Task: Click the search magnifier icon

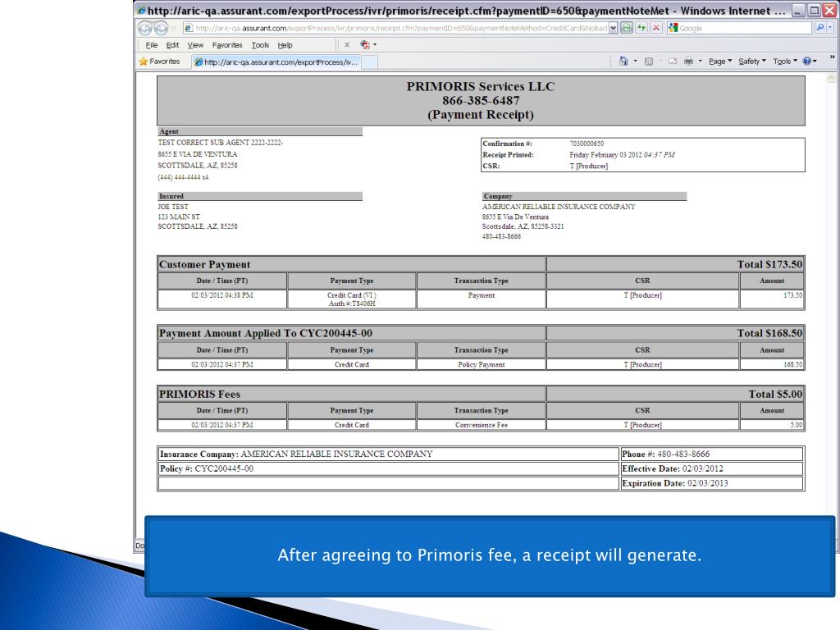Action: [819, 27]
